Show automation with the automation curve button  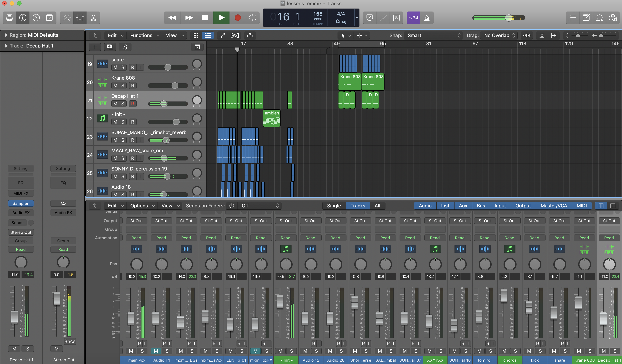[x=223, y=35]
